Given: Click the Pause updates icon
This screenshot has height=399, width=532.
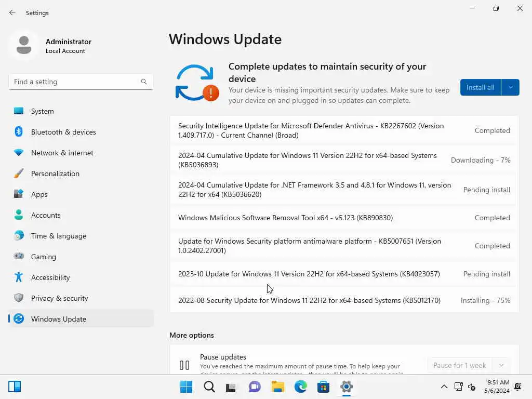Looking at the screenshot, I should click(184, 365).
